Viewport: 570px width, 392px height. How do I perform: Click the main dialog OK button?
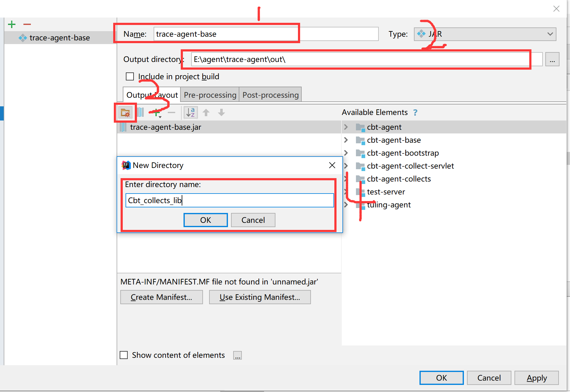coord(441,378)
